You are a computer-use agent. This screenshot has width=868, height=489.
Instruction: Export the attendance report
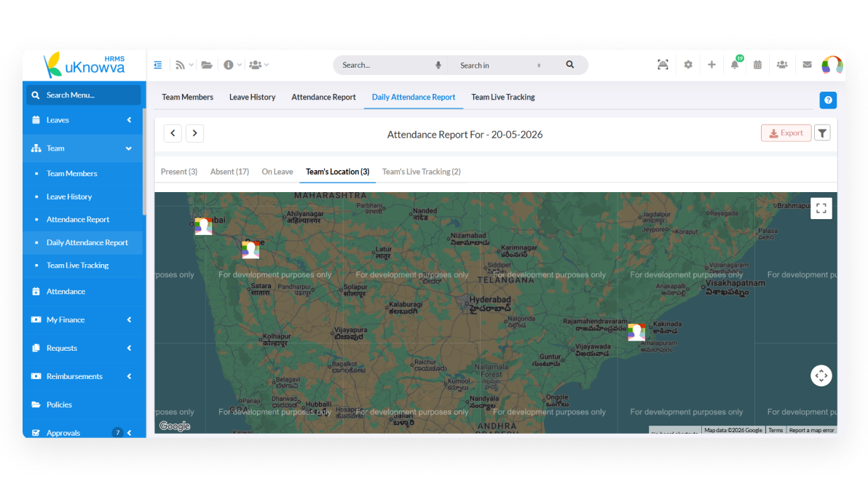point(786,132)
